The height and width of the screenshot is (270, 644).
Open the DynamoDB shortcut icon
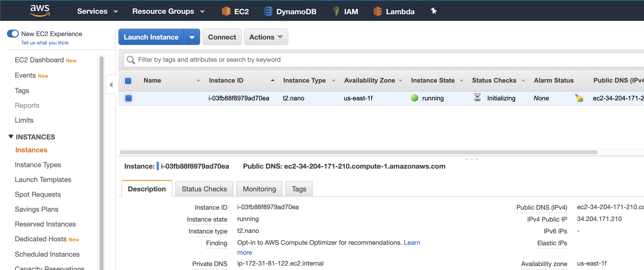click(x=268, y=11)
